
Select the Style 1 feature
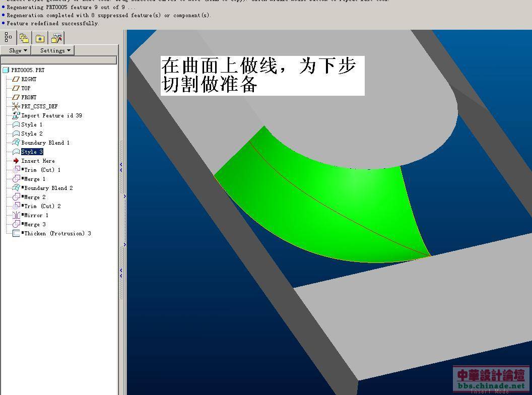[32, 124]
